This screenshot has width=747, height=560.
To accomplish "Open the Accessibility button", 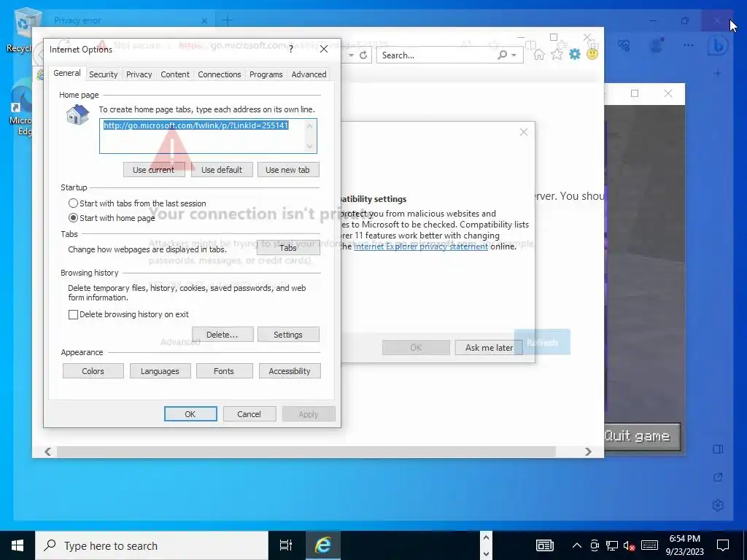I will coord(289,371).
